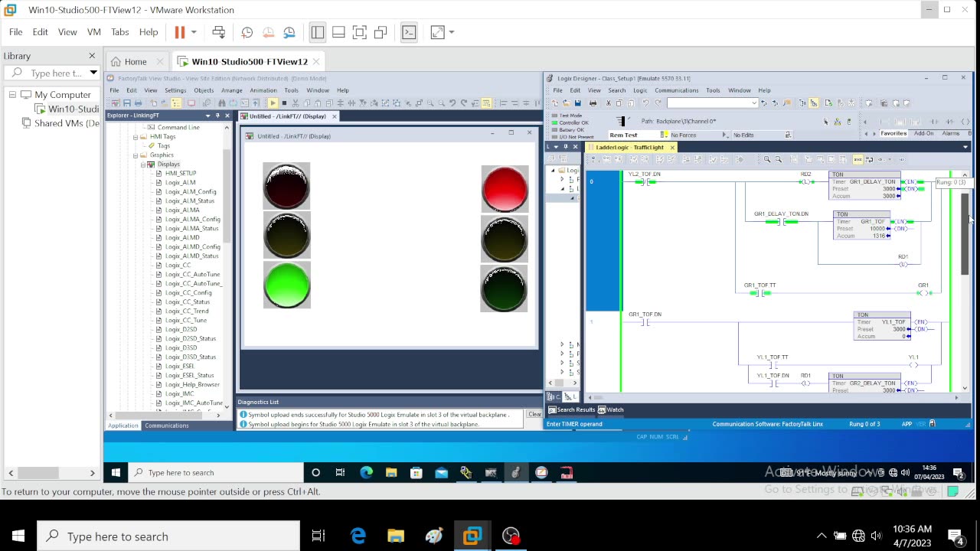Screen dimensions: 980x551
Task: Cut in Logix Designer toolbar
Action: [x=609, y=103]
